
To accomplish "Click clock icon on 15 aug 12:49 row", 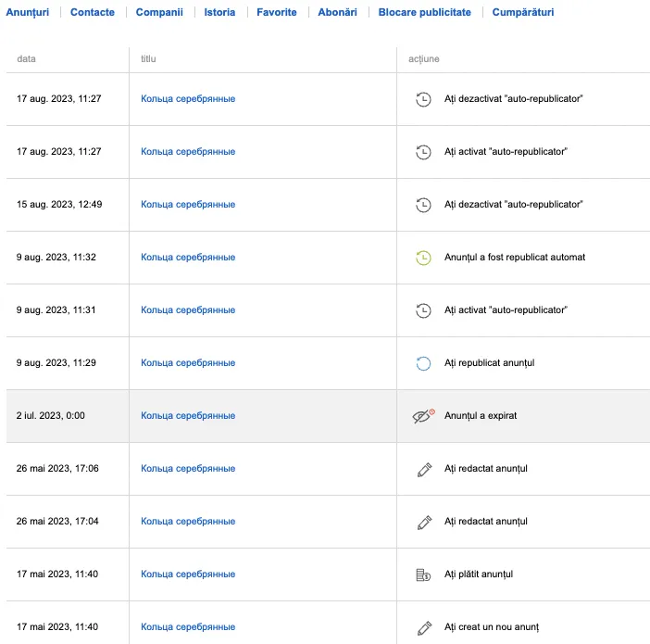I will 423,205.
